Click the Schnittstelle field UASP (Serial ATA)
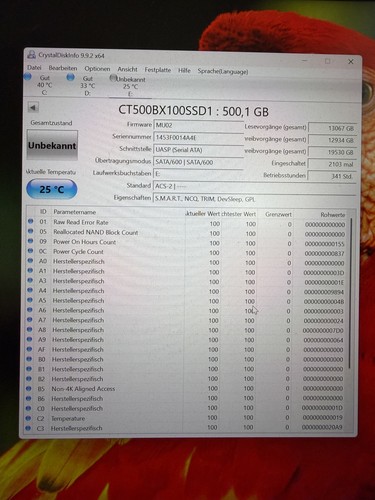The width and height of the screenshot is (375, 500). (x=199, y=150)
